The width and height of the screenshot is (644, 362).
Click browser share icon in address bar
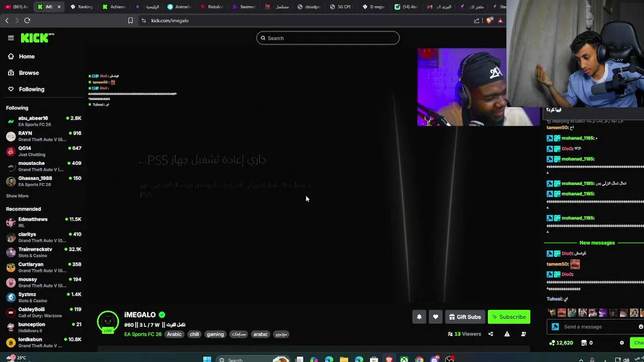coord(476,21)
